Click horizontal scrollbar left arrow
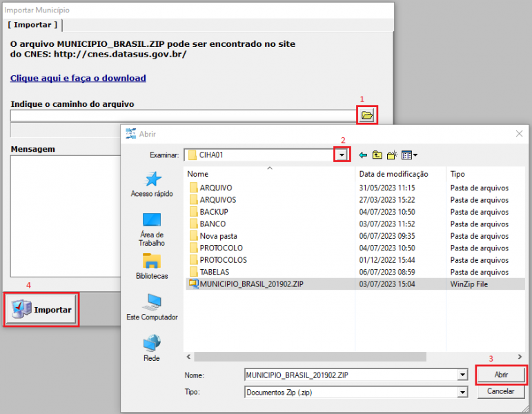The height and width of the screenshot is (414, 532). pyautogui.click(x=188, y=357)
